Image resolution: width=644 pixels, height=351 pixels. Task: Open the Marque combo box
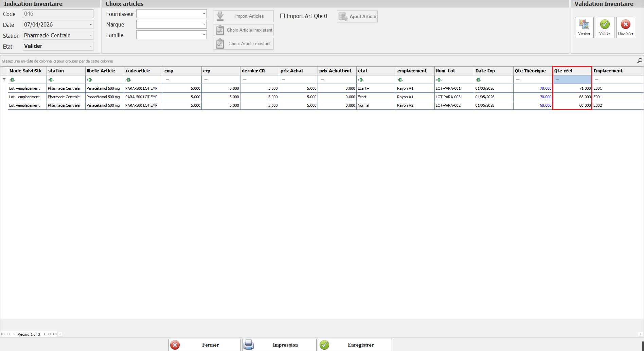click(x=204, y=24)
